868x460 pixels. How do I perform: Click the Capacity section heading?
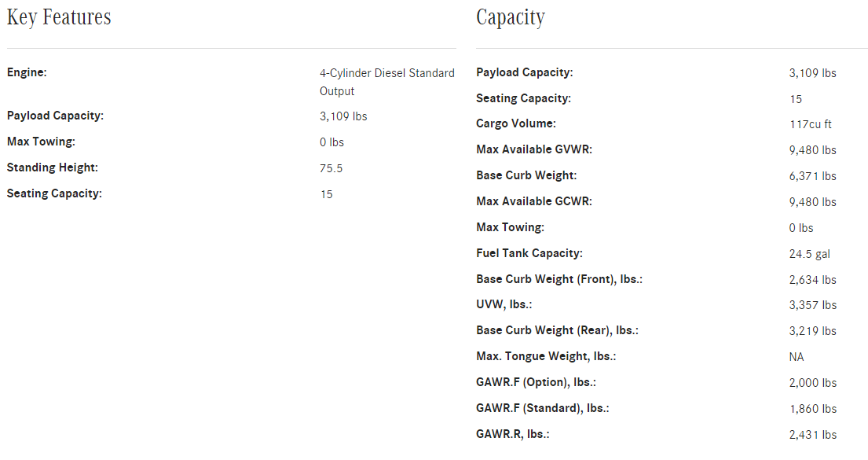pos(511,18)
